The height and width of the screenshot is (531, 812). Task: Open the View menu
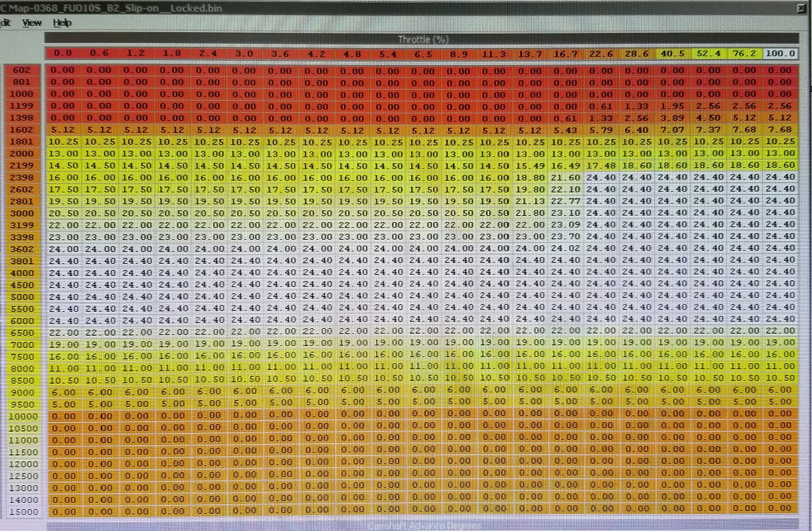point(32,22)
